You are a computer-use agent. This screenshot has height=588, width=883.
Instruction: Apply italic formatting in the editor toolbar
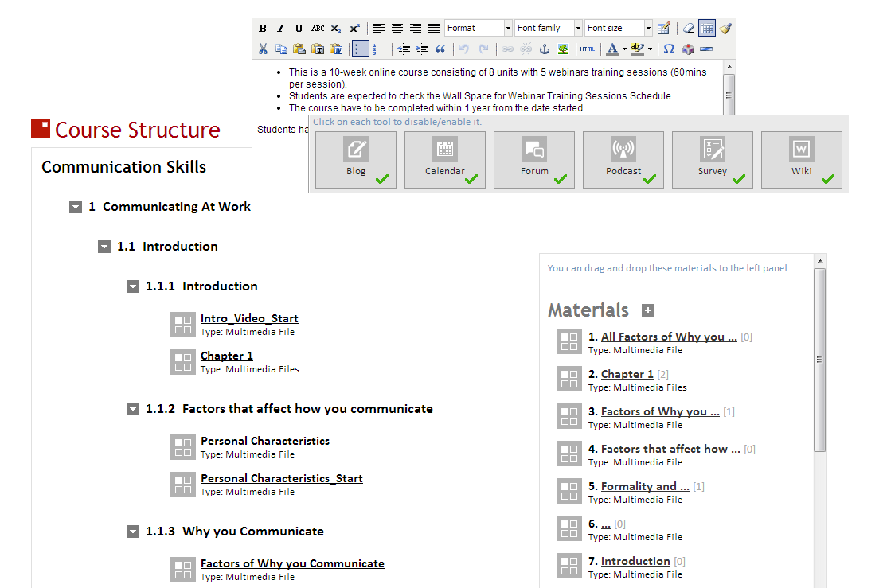280,28
